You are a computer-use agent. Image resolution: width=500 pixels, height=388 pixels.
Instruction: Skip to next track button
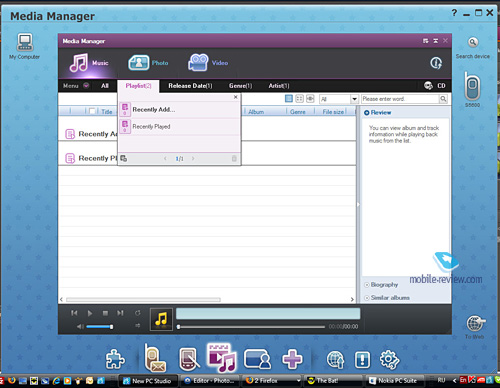point(120,313)
